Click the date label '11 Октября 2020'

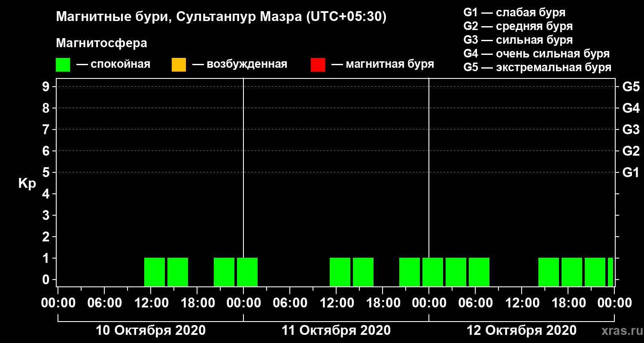[336, 331]
